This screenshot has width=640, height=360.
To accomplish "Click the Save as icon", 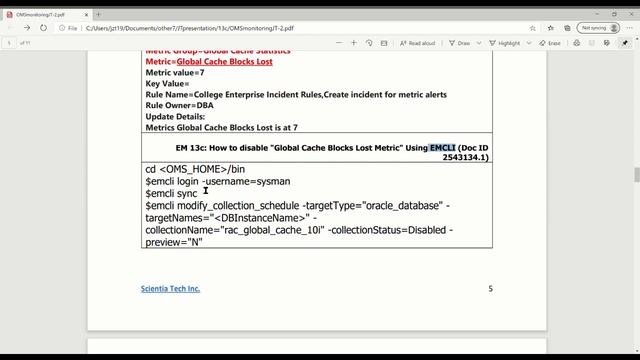I will [607, 43].
